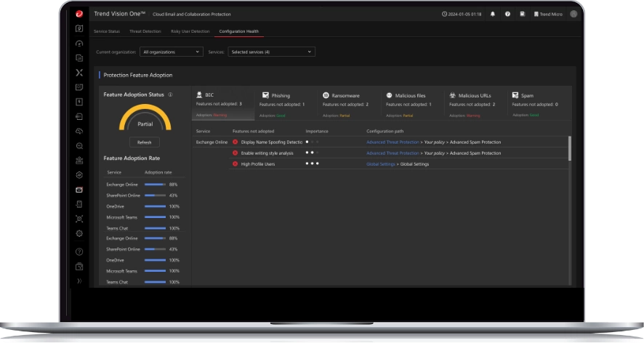
Task: Click the Features not adopted column header
Action: tap(253, 132)
